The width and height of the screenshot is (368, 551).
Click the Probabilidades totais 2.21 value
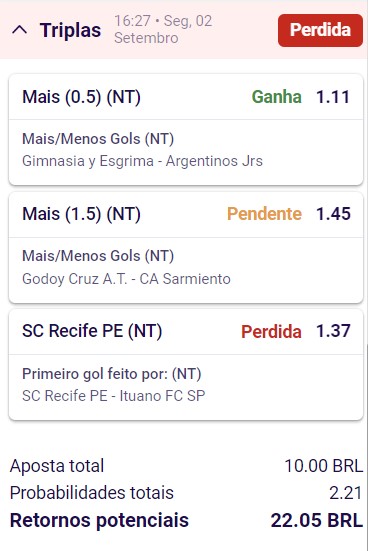point(345,493)
